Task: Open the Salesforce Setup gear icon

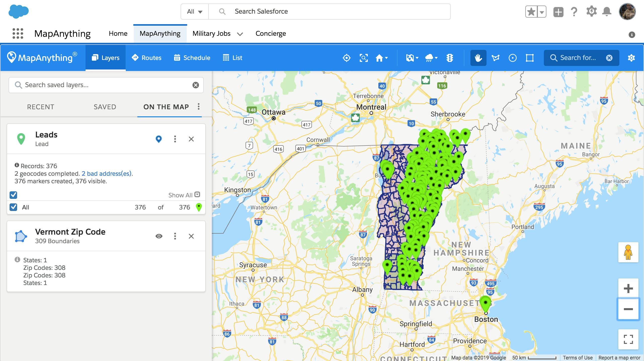Action: [x=591, y=12]
